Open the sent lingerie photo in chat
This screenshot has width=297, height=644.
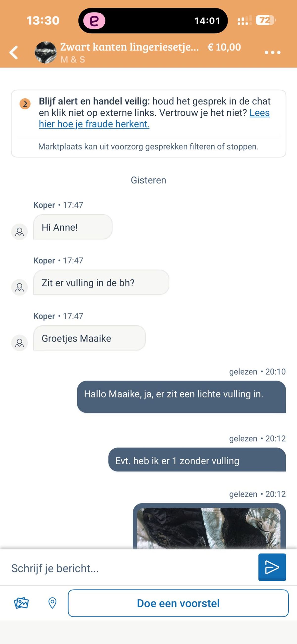pos(209,528)
